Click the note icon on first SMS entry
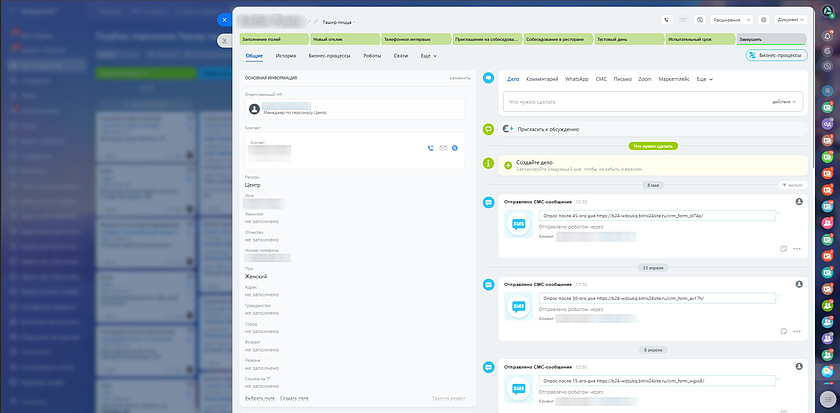This screenshot has width=840, height=413. (782, 249)
